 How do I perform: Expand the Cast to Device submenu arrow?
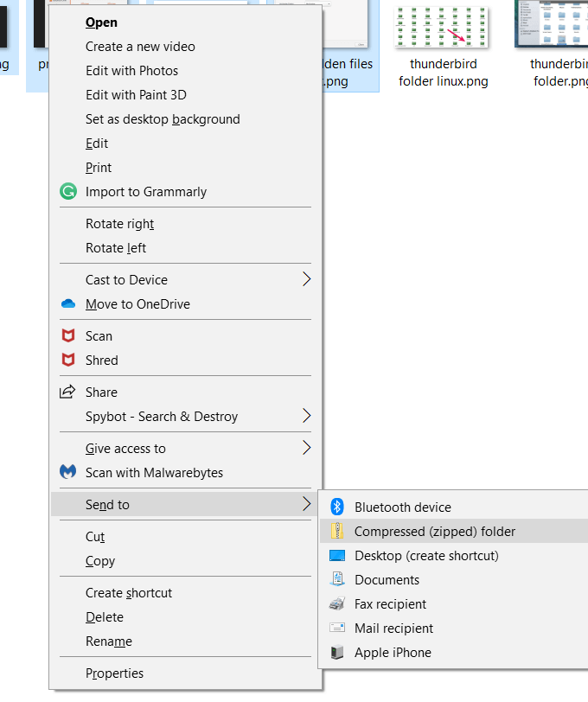click(x=307, y=279)
